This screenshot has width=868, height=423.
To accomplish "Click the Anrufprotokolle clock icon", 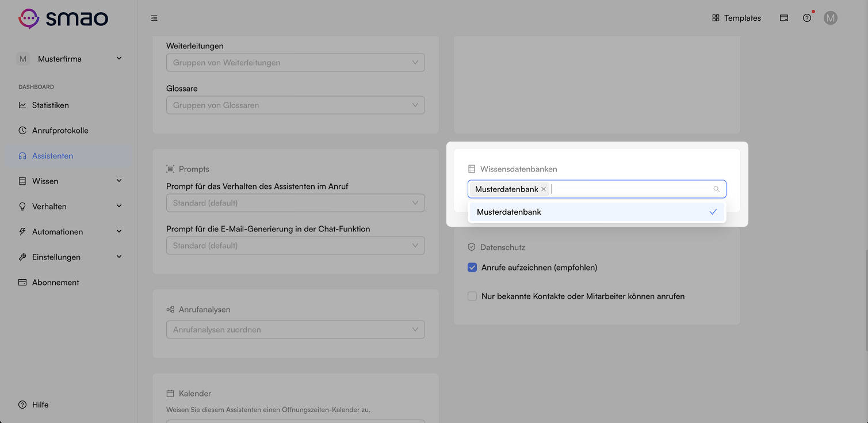I will (x=22, y=131).
